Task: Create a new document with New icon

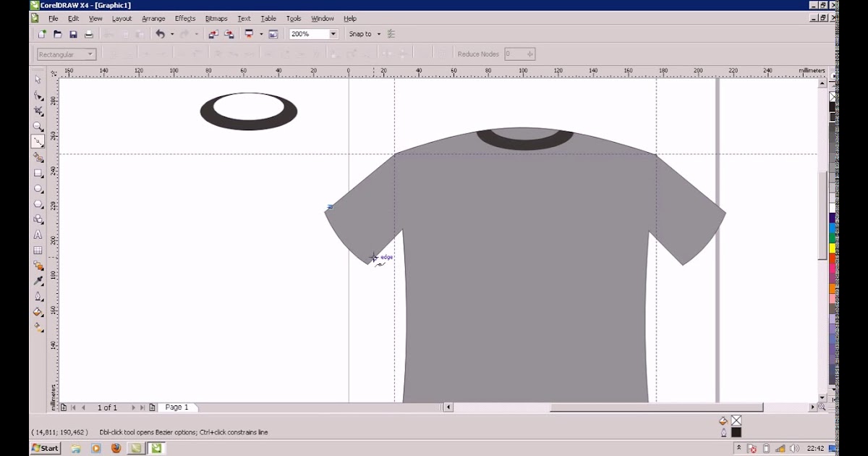Action: pyautogui.click(x=43, y=34)
